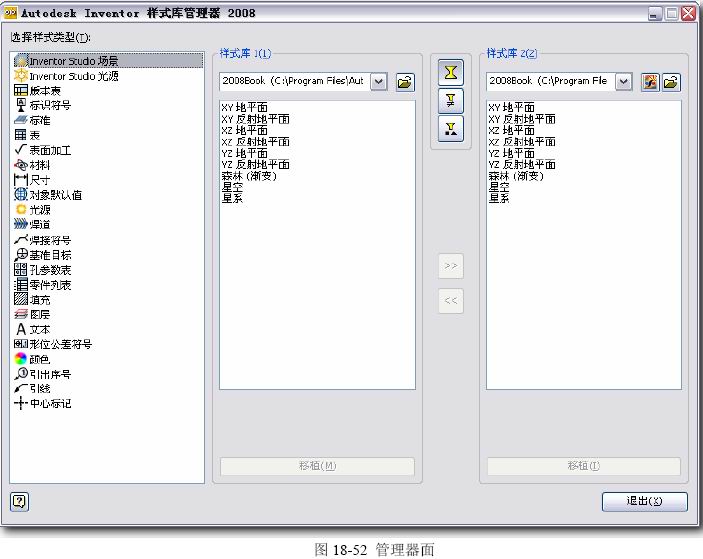Close the 样式库管理器 window
The image size is (703, 559).
(x=689, y=13)
